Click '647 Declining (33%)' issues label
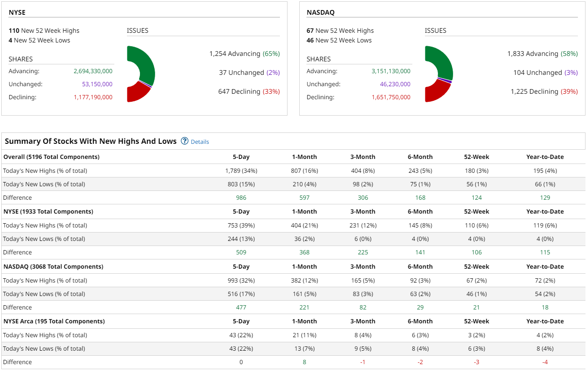Viewport: 588px width, 378px height. 249,91
